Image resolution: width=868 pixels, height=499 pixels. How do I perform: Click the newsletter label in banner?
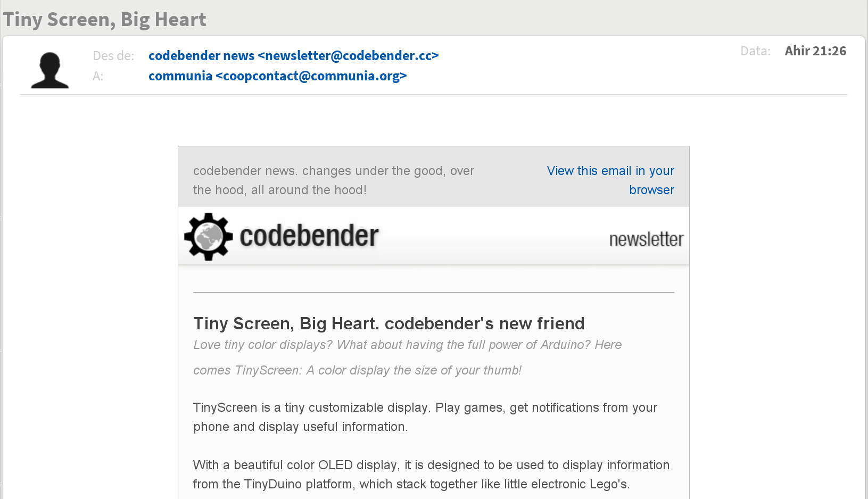[646, 239]
